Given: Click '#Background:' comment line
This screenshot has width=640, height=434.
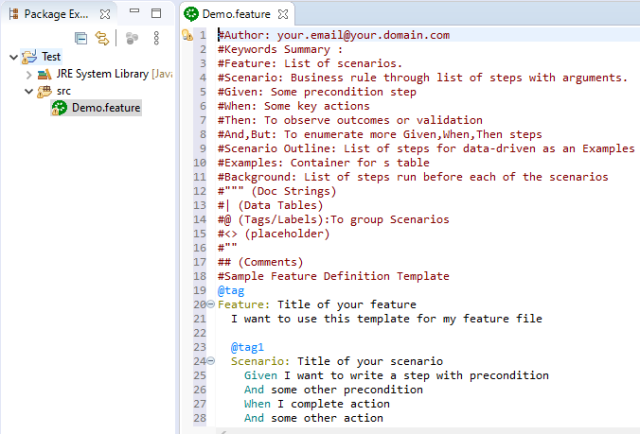Looking at the screenshot, I should 413,177.
